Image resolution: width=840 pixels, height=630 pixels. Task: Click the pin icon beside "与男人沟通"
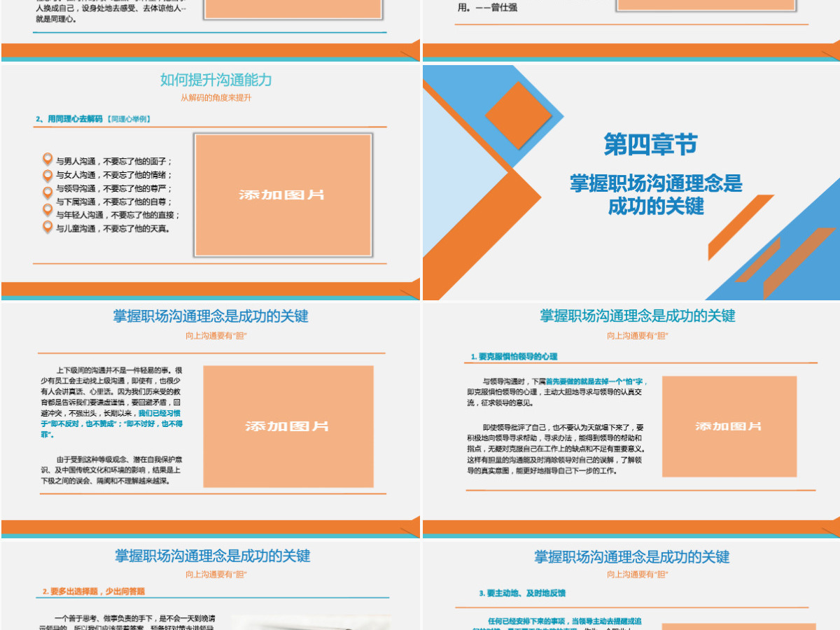tap(48, 159)
